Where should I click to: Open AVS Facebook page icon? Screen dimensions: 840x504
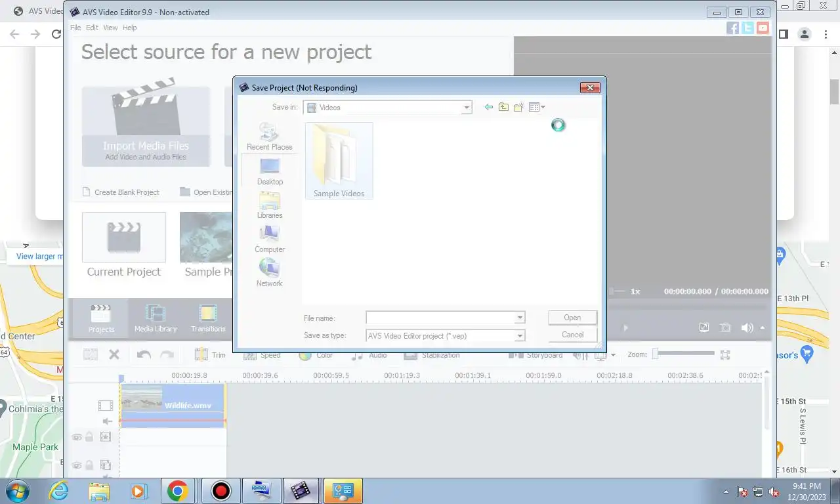coord(732,28)
